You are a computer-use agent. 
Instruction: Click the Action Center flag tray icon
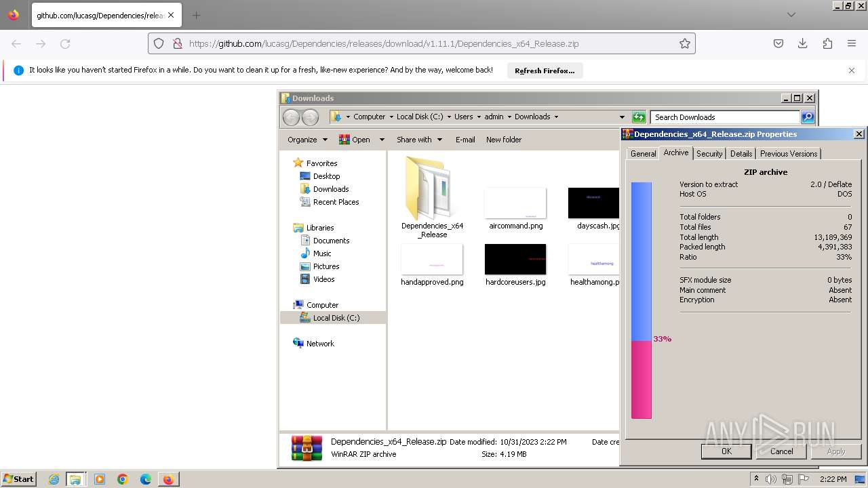tap(804, 479)
